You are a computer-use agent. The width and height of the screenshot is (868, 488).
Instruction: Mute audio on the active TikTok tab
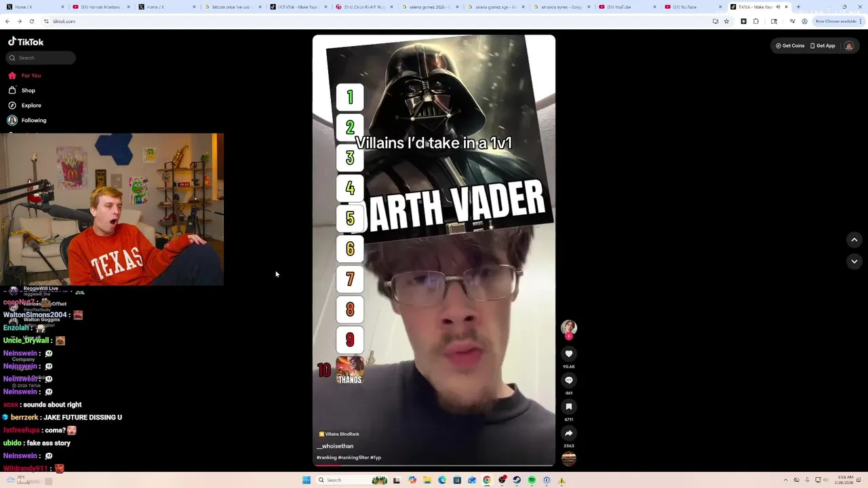click(778, 7)
